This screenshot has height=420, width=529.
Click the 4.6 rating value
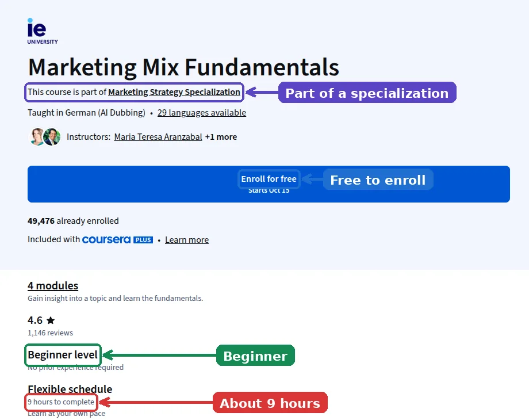click(35, 320)
